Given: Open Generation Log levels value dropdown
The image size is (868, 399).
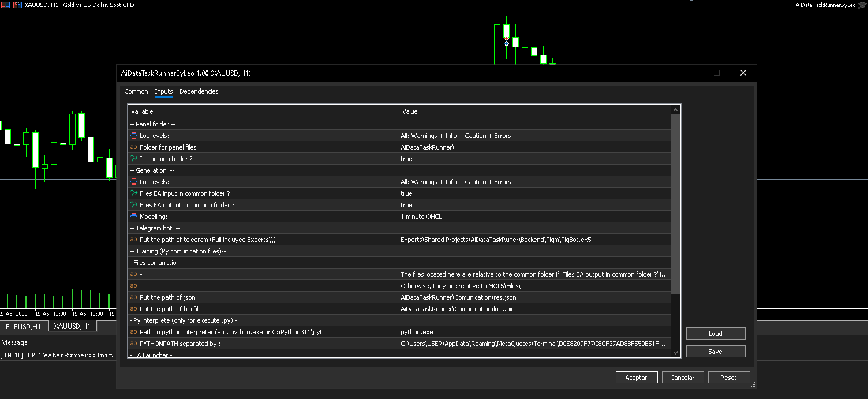Looking at the screenshot, I should coord(534,182).
